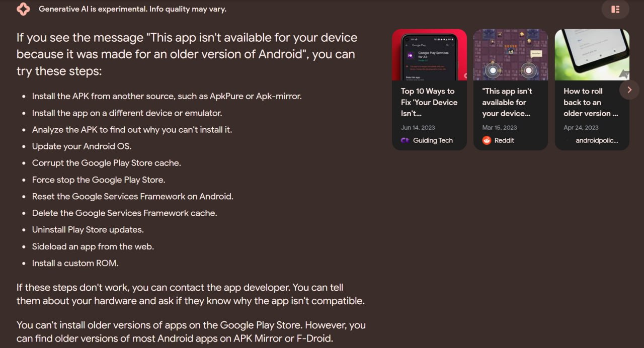644x348 pixels.
Task: Click the Reddit favicon on the middle card
Action: [x=487, y=141]
